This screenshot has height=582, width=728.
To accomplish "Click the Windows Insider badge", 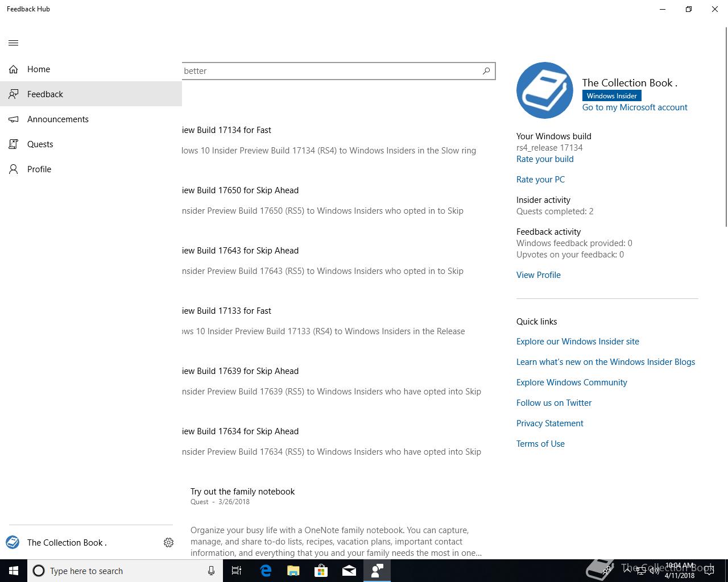I will [612, 96].
